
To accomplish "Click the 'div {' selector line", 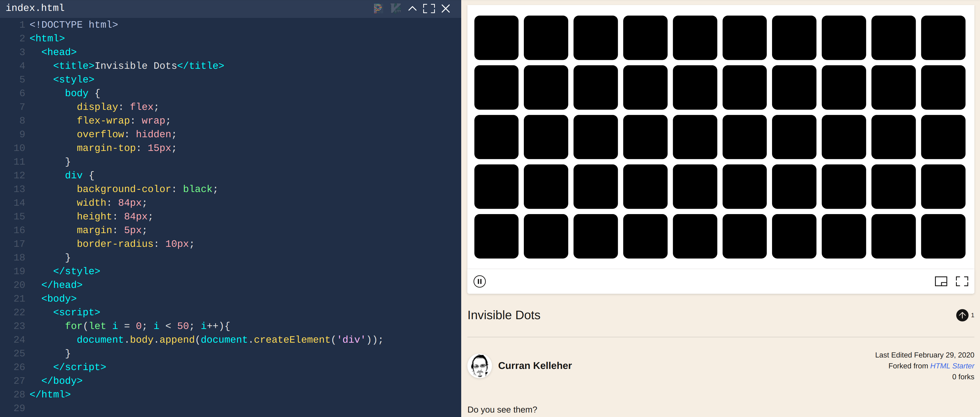I will click(79, 176).
